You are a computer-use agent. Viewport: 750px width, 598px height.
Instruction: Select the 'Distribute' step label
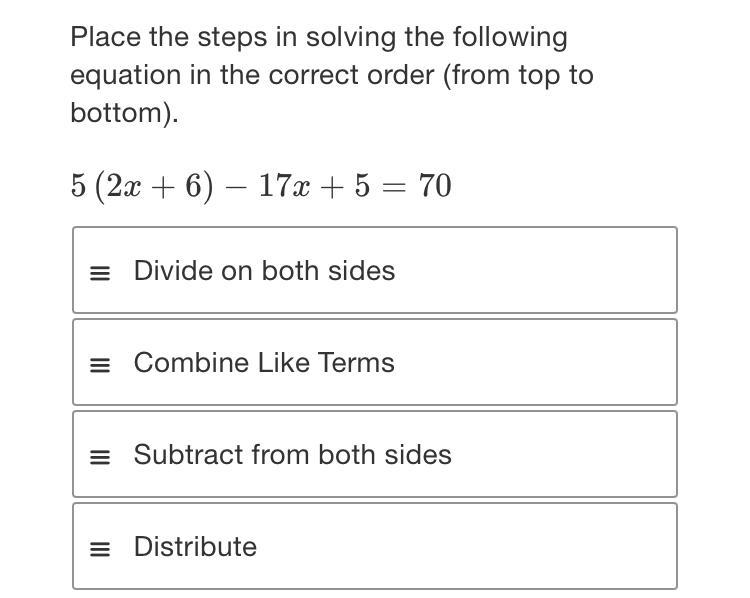point(195,547)
